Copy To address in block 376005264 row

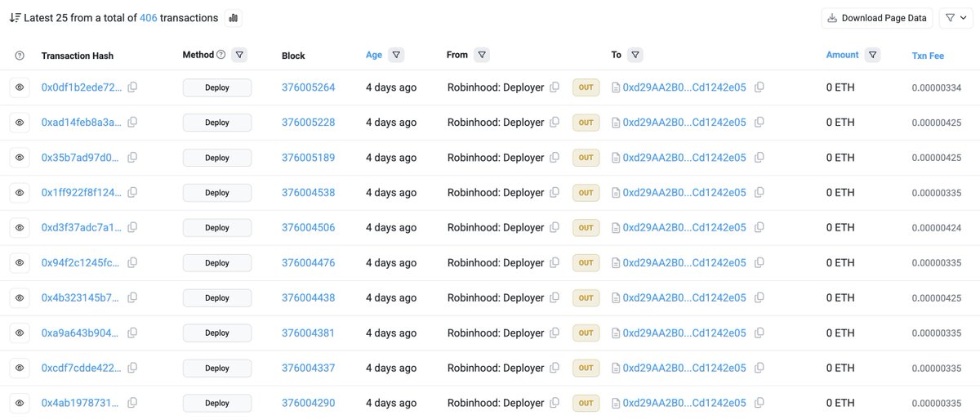tap(759, 87)
